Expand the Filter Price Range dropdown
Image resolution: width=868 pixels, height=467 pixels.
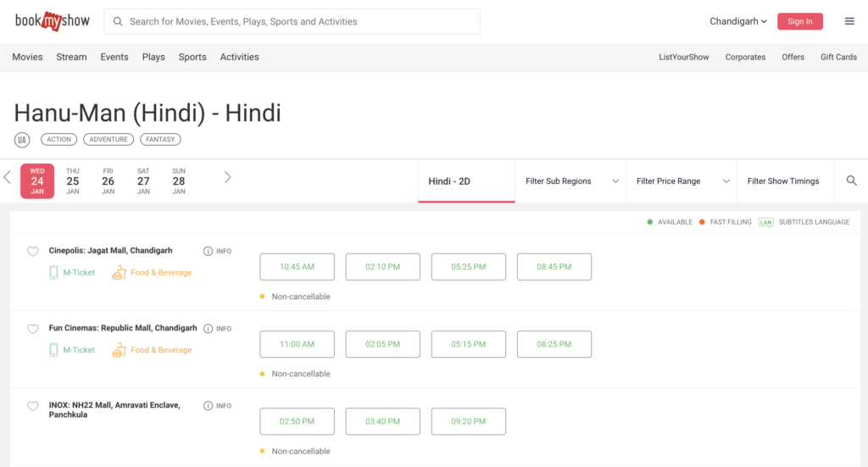pyautogui.click(x=682, y=181)
